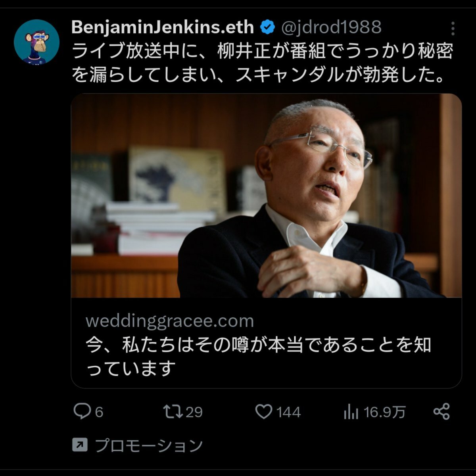Click the retweet arrows icon
This screenshot has width=476, height=476.
click(173, 412)
